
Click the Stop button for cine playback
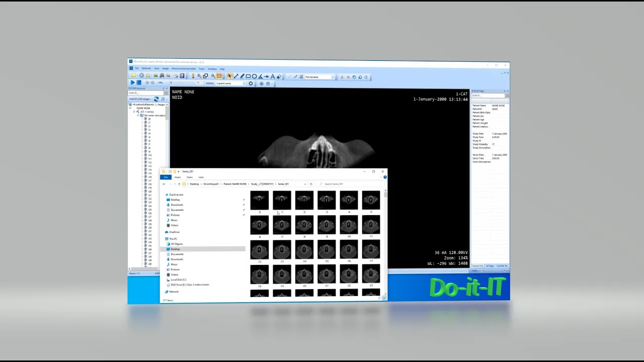(139, 82)
